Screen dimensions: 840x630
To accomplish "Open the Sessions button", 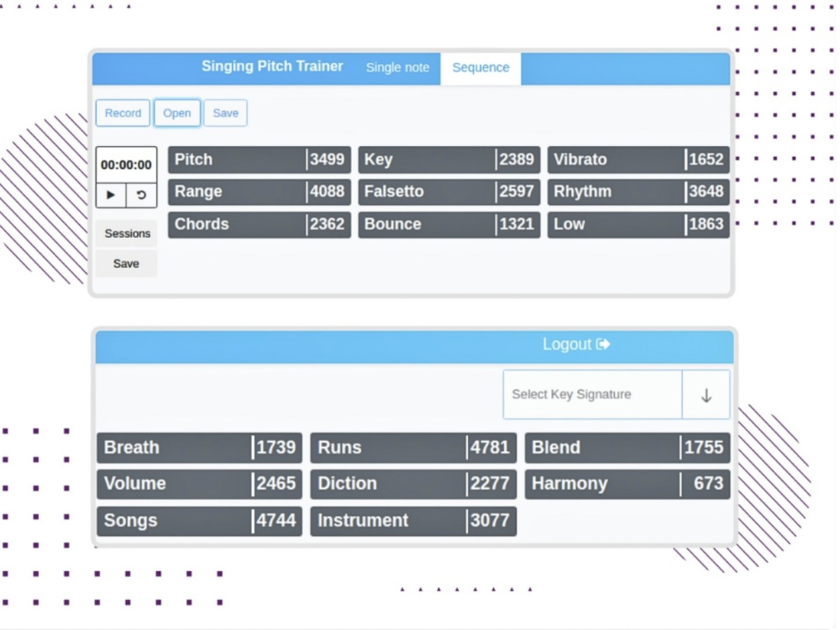I will coord(127,234).
